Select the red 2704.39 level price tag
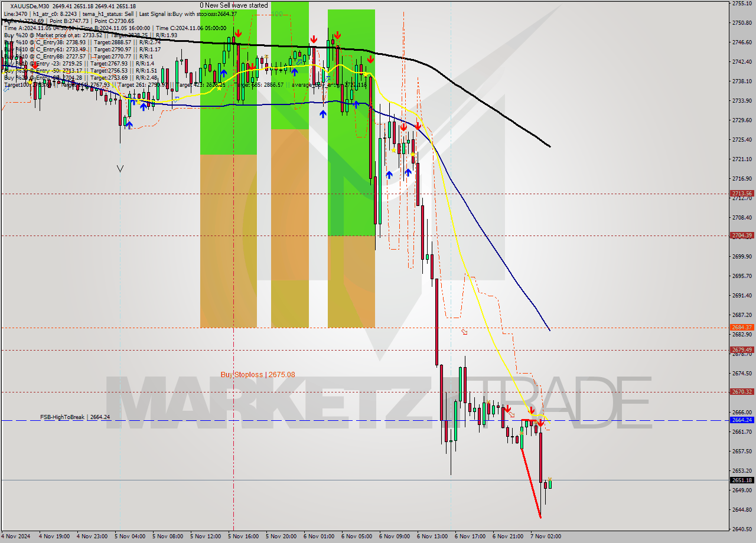 742,235
